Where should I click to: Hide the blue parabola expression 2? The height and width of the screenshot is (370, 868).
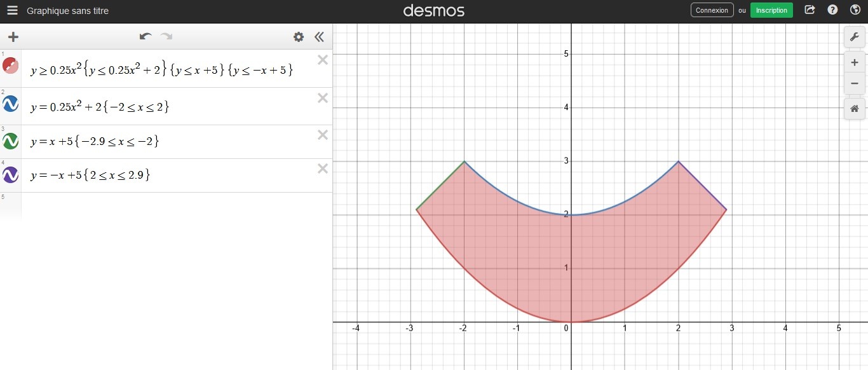click(11, 104)
